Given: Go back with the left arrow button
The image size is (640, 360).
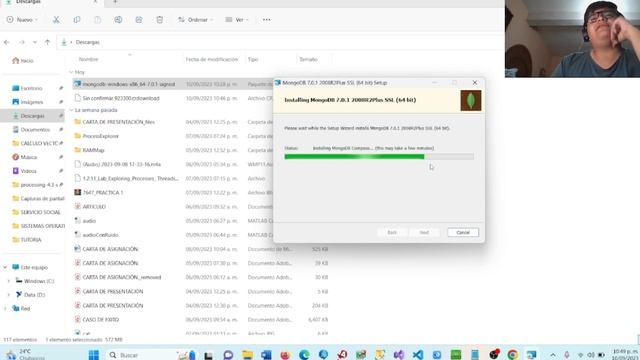Looking at the screenshot, I should [7, 42].
